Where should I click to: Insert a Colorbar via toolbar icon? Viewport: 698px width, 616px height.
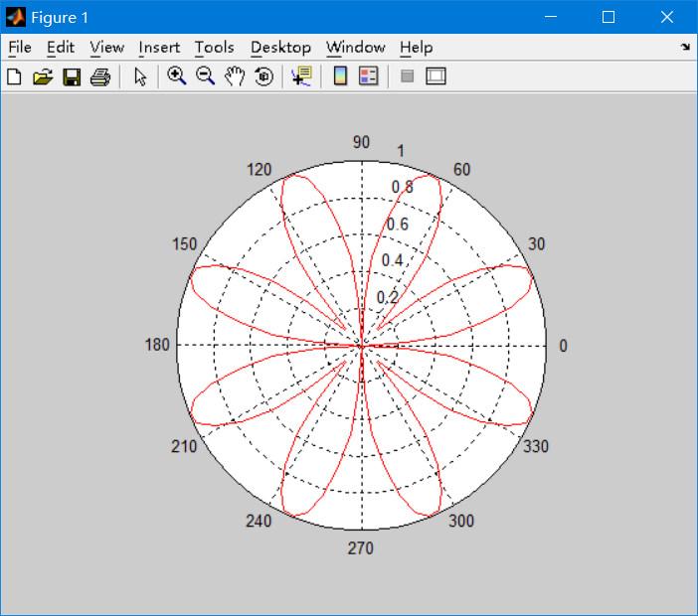point(340,77)
